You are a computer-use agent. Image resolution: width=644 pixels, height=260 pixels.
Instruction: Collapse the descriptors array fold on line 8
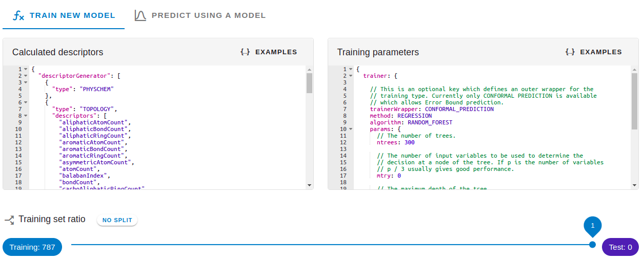(x=26, y=116)
